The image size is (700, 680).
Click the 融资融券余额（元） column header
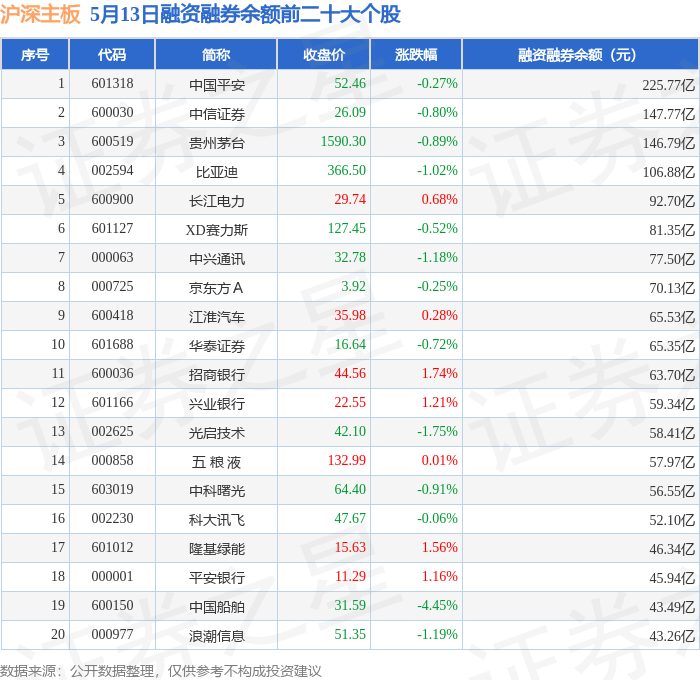(580, 54)
